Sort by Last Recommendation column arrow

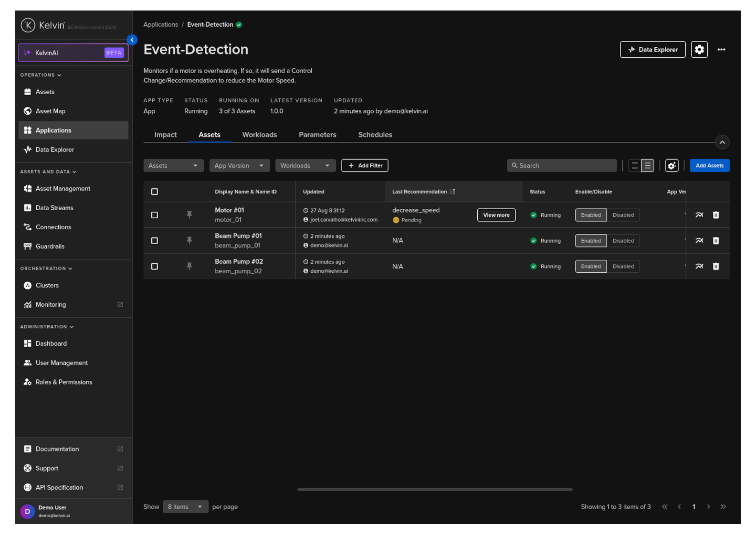pos(452,192)
